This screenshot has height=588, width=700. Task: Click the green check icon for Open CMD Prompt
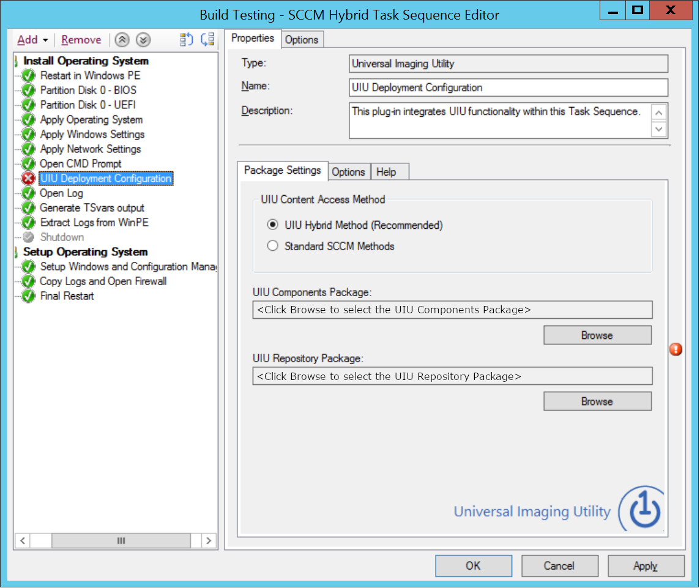tap(29, 164)
